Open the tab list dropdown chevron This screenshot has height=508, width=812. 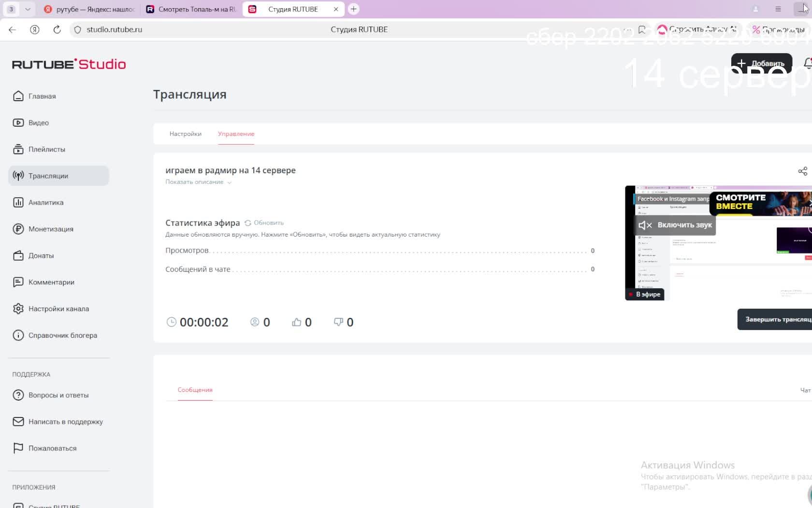pyautogui.click(x=28, y=9)
